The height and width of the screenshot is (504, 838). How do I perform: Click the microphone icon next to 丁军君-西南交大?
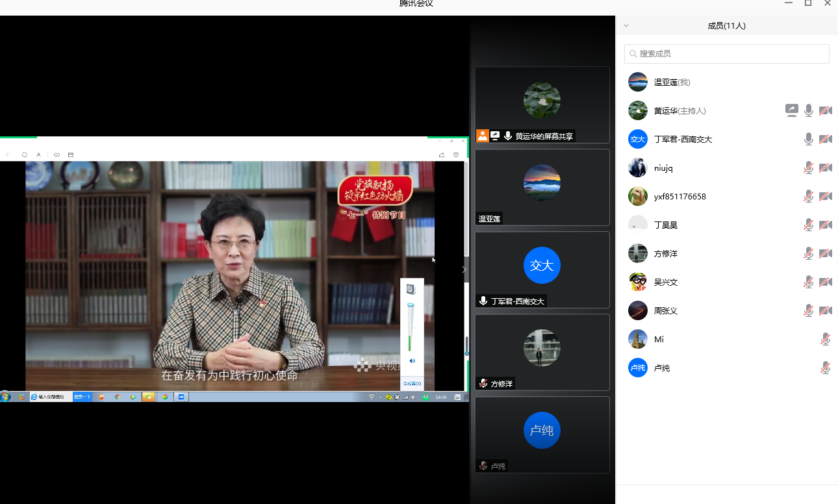[808, 139]
